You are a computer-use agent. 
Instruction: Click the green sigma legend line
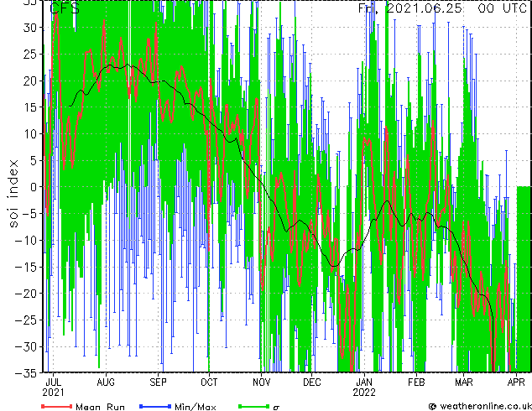[254, 406]
